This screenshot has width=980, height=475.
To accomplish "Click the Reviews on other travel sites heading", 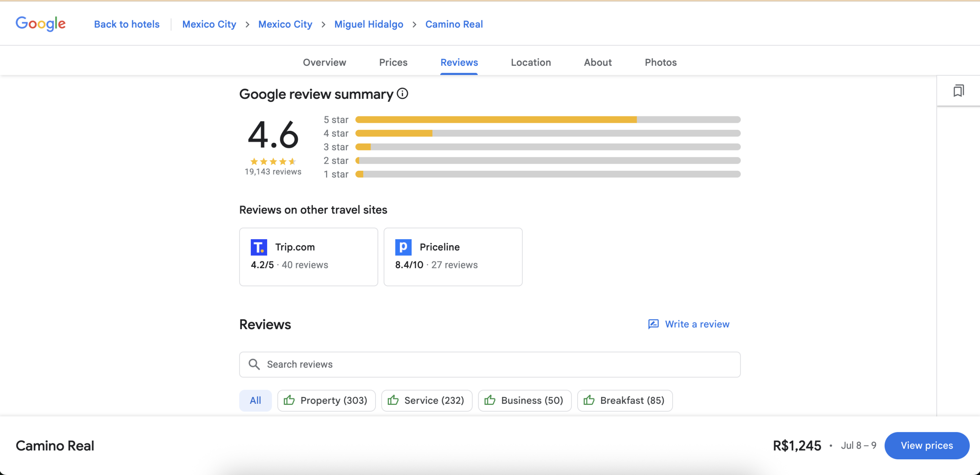I will [313, 210].
